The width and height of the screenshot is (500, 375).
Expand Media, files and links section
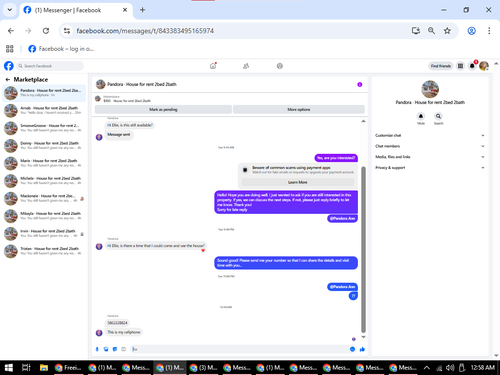[430, 157]
